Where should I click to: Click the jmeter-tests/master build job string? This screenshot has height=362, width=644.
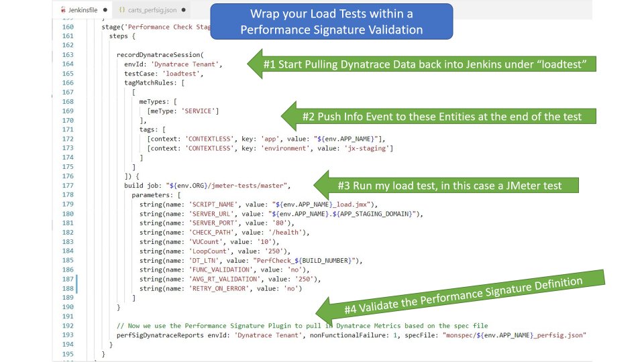pos(227,186)
